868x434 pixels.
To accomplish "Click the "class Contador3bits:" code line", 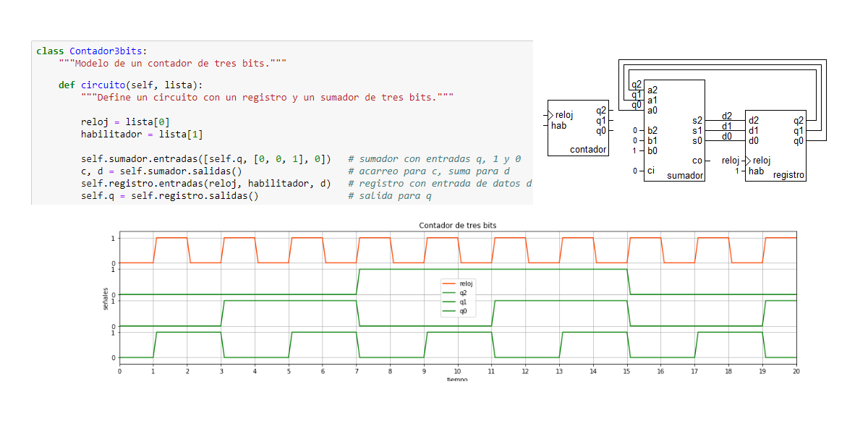I will (91, 51).
